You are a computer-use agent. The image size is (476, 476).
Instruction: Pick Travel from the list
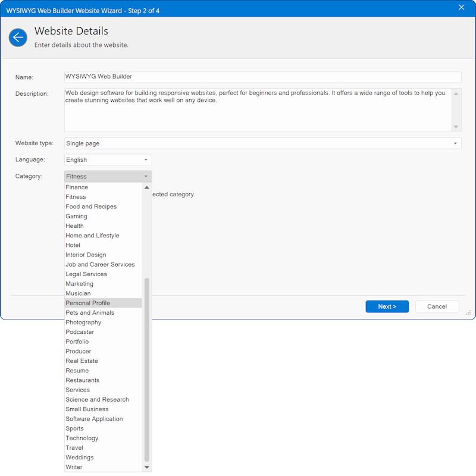pyautogui.click(x=103, y=448)
